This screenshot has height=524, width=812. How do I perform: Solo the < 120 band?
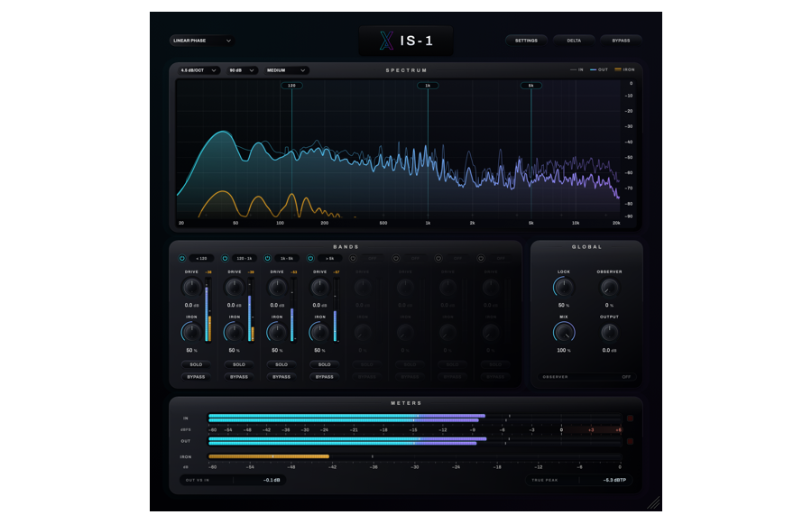point(196,364)
